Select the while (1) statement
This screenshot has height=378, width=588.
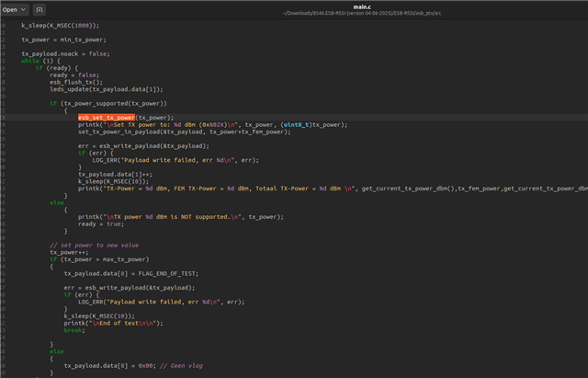point(40,61)
